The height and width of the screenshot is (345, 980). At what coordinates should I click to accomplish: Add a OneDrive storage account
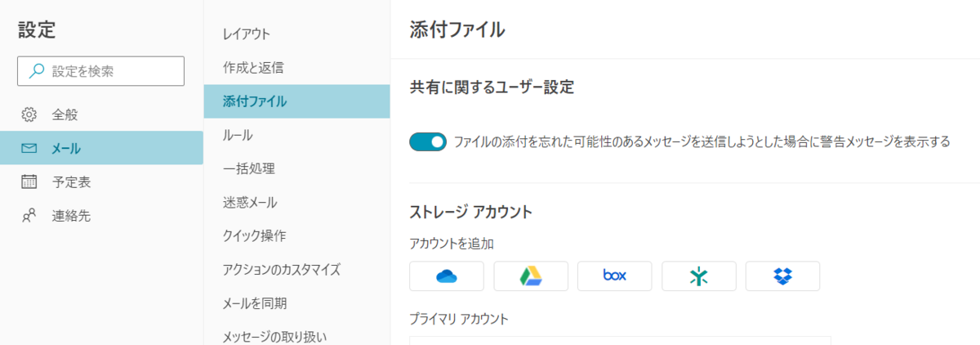coord(447,276)
